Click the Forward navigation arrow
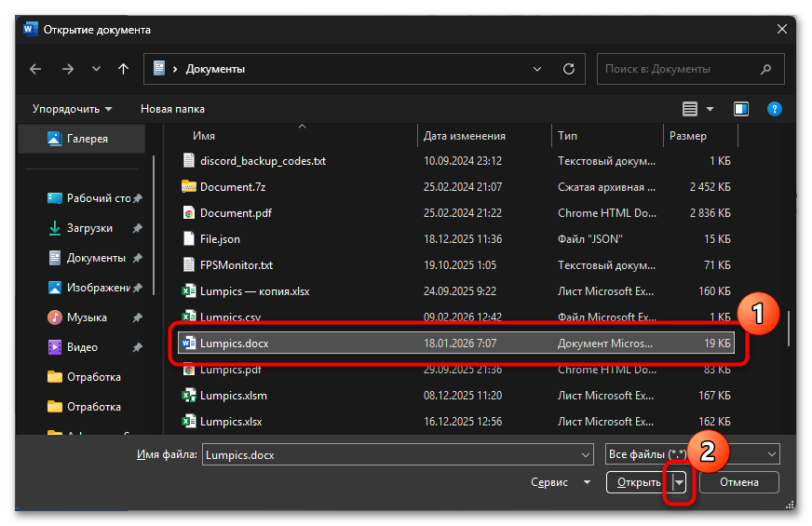The image size is (812, 526). click(x=67, y=69)
